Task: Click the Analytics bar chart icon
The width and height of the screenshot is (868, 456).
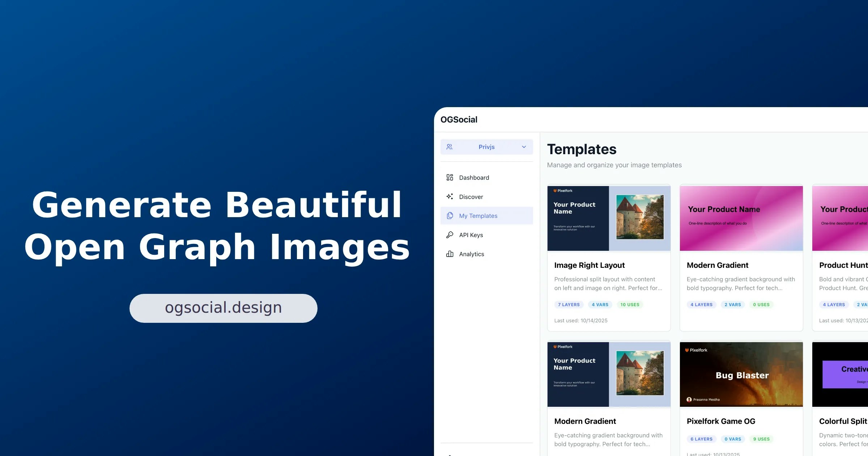Action: pos(450,254)
